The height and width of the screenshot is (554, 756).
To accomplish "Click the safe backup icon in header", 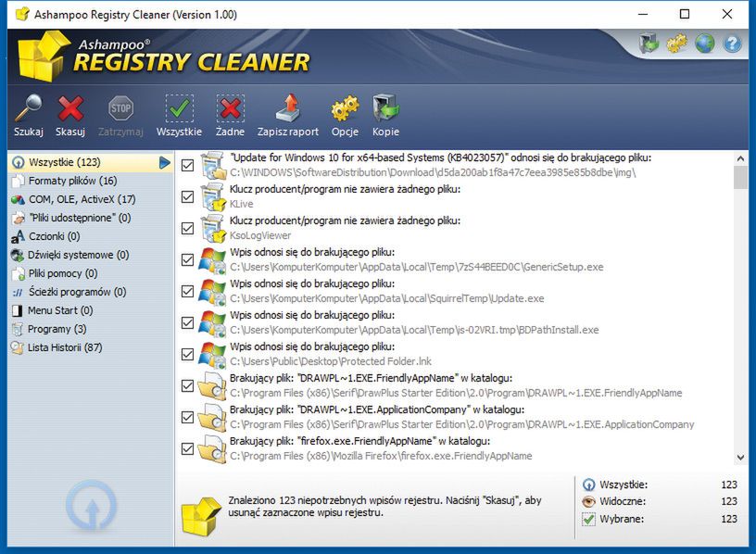I will (649, 44).
